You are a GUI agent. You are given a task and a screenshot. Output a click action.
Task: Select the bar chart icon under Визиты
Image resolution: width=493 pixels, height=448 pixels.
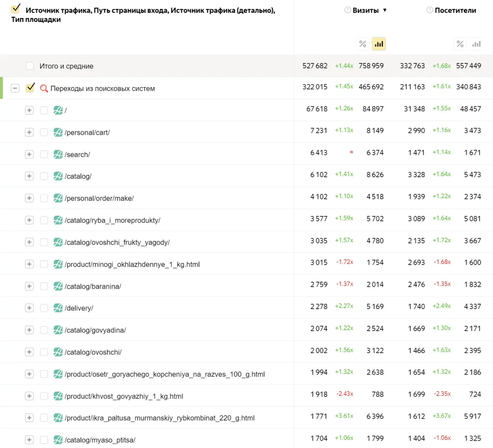coord(378,44)
